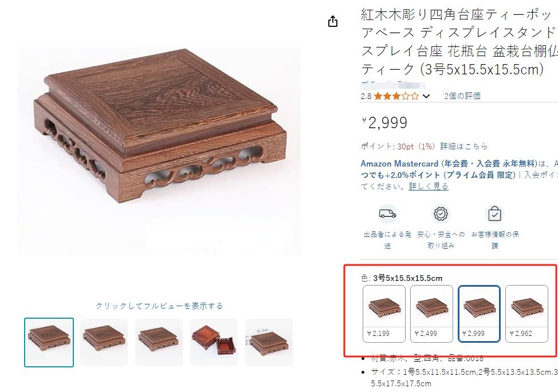Open the 2個の評価 reviews link
Viewport: 558px width, 392px height.
(462, 96)
